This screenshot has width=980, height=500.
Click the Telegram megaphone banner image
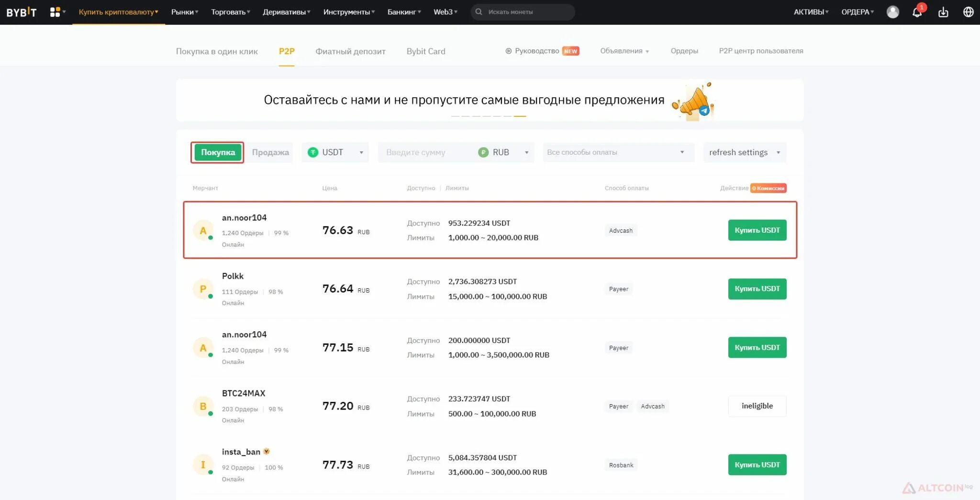point(693,101)
